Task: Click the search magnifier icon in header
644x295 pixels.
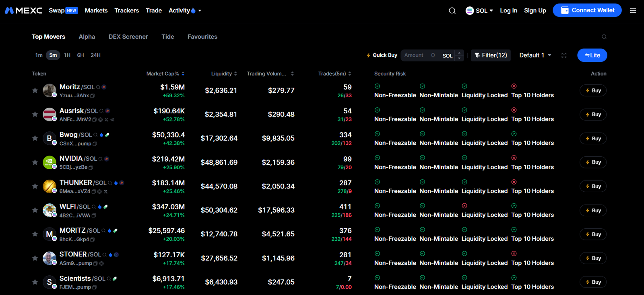Action: click(x=452, y=11)
